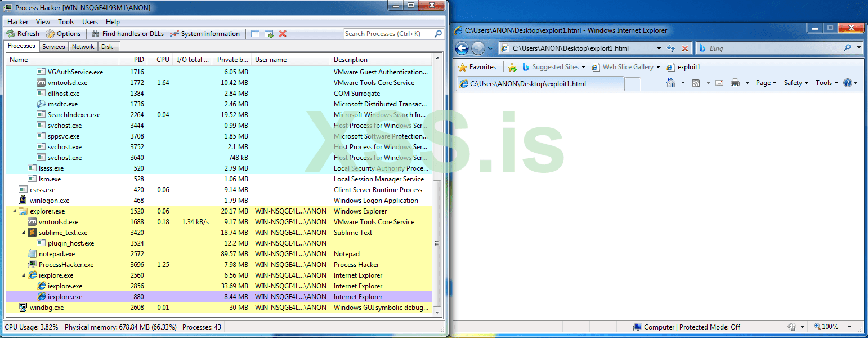Click the Read mail icon in IE
This screenshot has width=868, height=338.
pyautogui.click(x=719, y=83)
